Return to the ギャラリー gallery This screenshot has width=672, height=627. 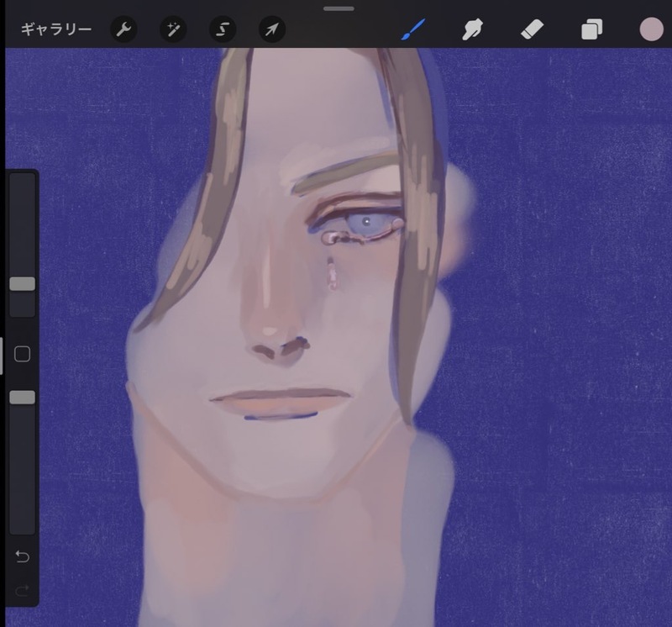55,30
